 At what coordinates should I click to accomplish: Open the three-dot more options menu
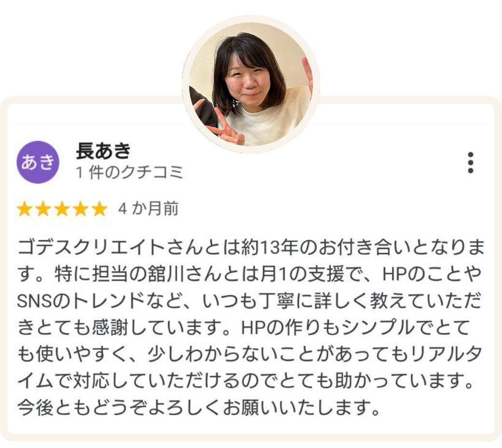tap(470, 163)
